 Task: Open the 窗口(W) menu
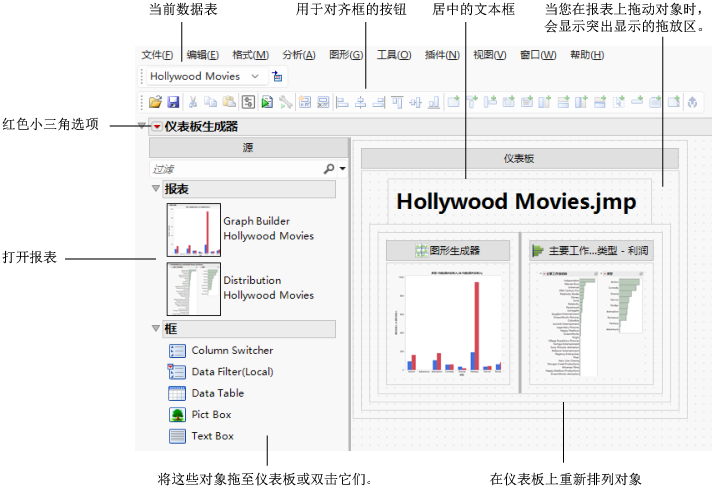538,55
